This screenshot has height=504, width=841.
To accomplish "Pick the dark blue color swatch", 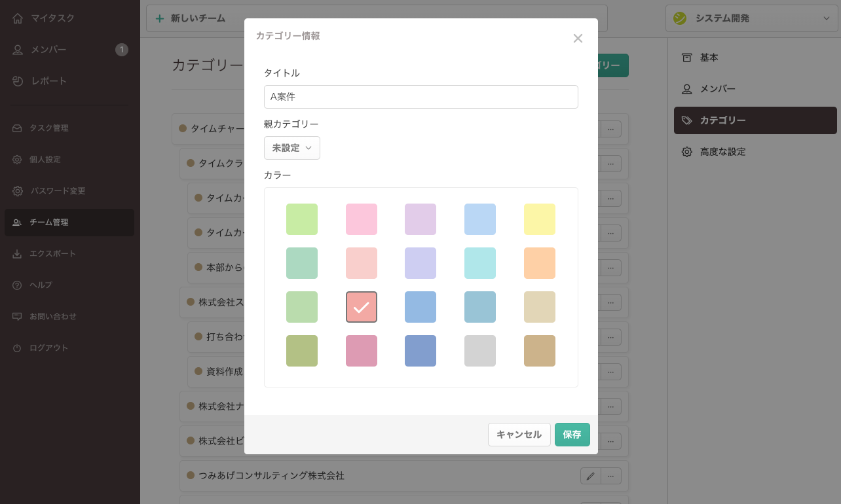I will point(421,351).
